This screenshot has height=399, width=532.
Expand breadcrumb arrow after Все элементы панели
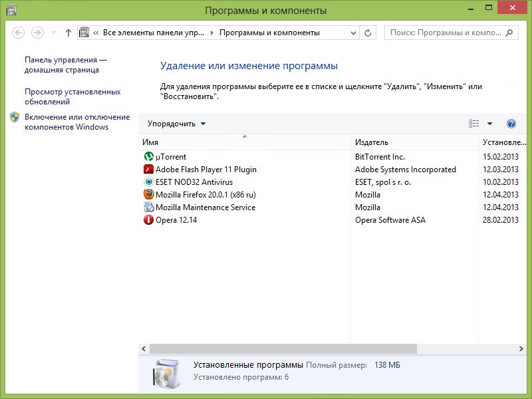212,33
